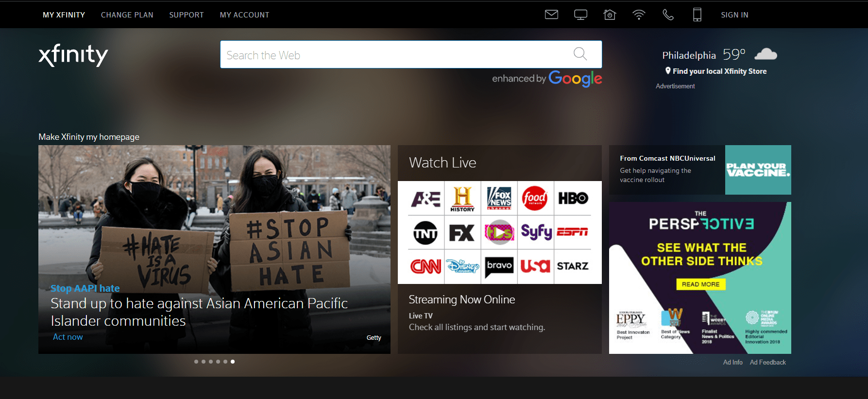Image resolution: width=868 pixels, height=399 pixels.
Task: Open the SUPPORT menu item
Action: click(x=187, y=15)
